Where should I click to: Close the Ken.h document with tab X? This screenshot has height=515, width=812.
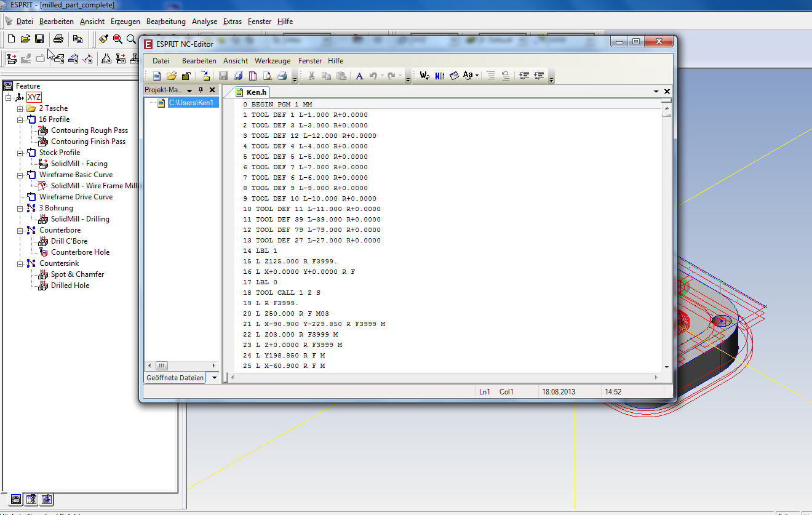click(667, 91)
